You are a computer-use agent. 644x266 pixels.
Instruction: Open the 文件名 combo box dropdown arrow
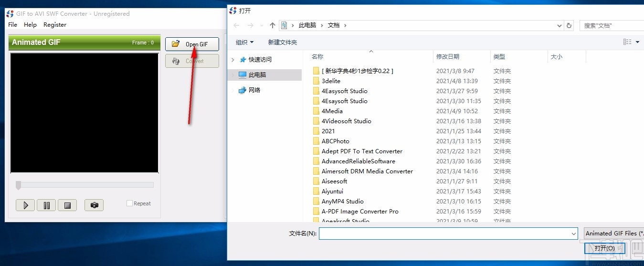[x=574, y=234]
